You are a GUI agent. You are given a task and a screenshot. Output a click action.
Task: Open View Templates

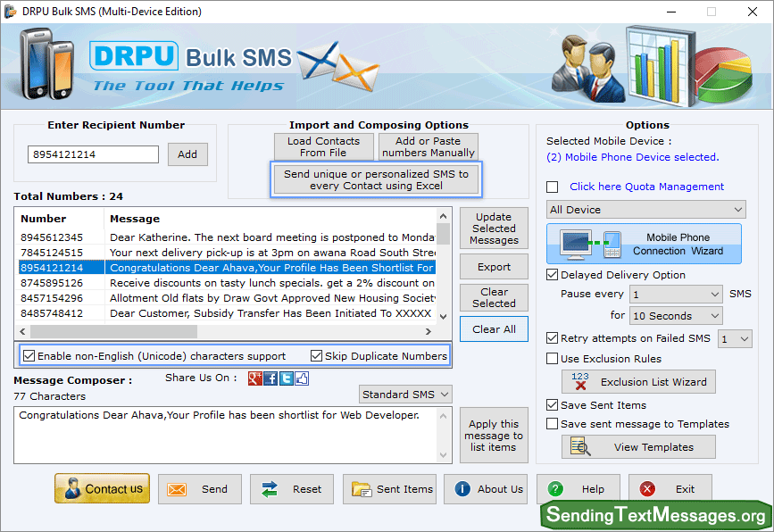click(638, 446)
